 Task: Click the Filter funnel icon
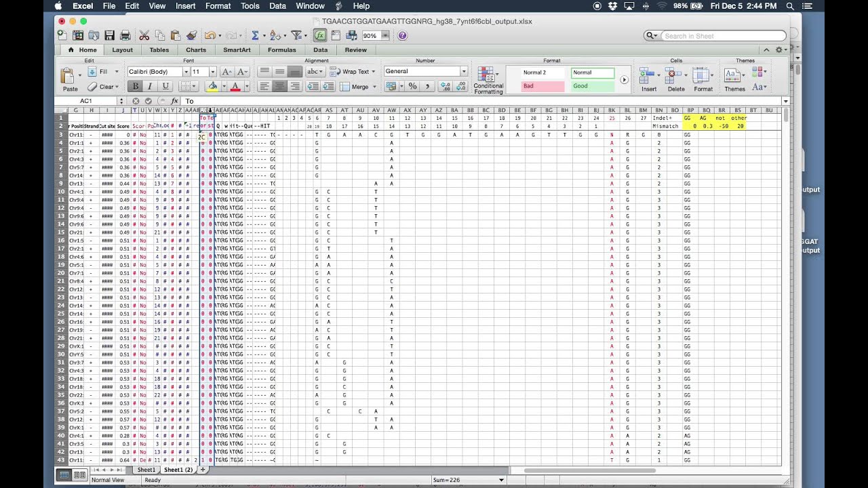coord(296,35)
